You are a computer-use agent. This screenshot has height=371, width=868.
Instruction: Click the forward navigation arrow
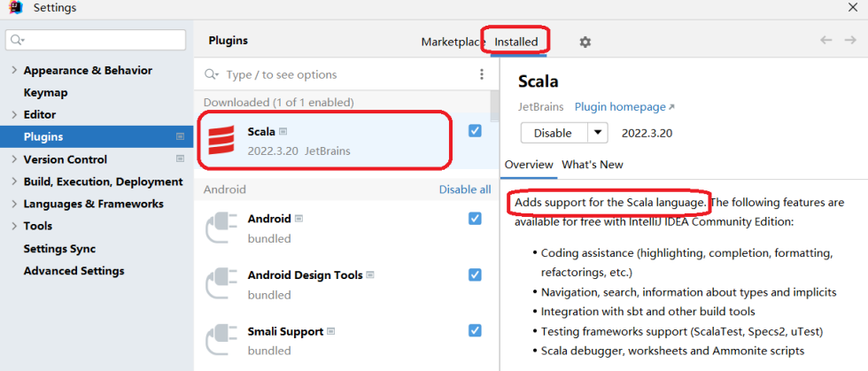click(x=850, y=41)
